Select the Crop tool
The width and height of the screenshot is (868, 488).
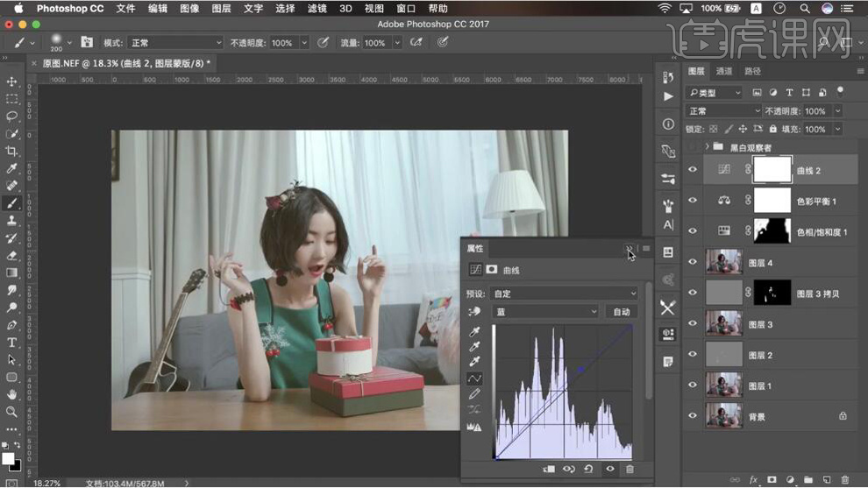coord(11,151)
